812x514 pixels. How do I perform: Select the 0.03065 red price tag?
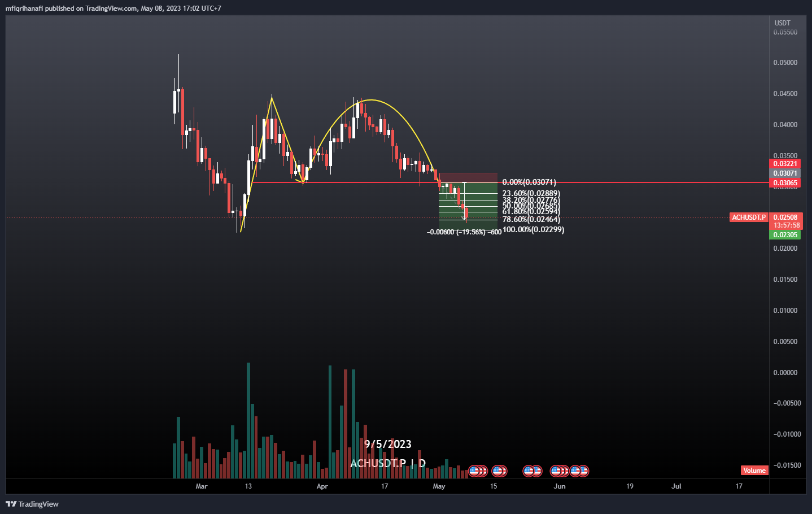click(x=785, y=183)
